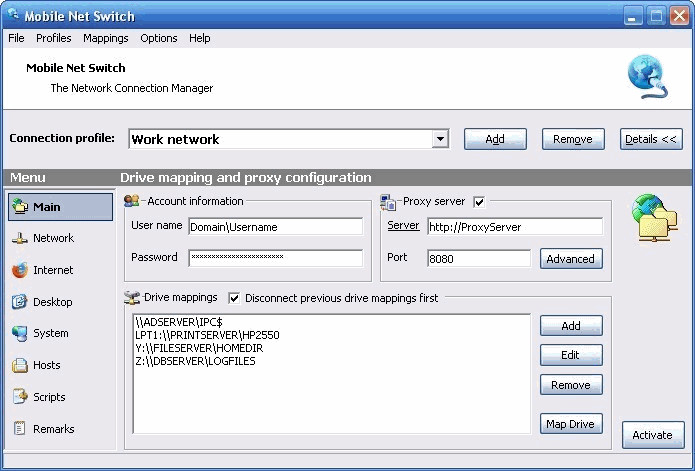Click the Remarks label in menu
The height and width of the screenshot is (471, 695).
(54, 429)
